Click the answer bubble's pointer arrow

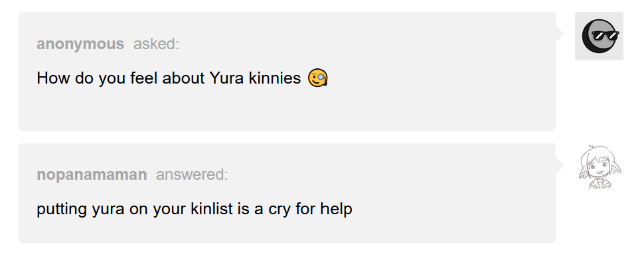[x=560, y=165]
